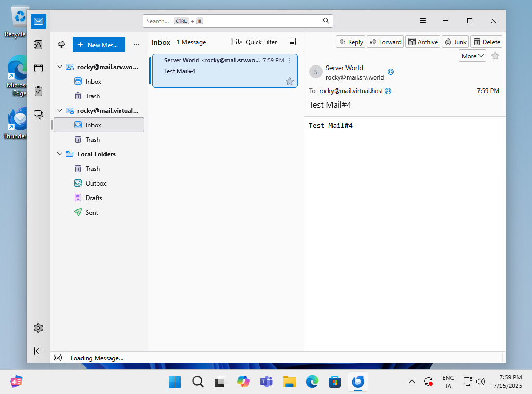
Task: Open Thunderbird Settings via gear icon
Action: click(x=38, y=328)
